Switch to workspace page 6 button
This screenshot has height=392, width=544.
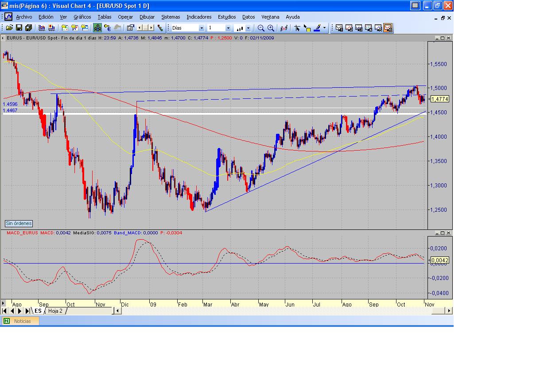click(x=388, y=28)
